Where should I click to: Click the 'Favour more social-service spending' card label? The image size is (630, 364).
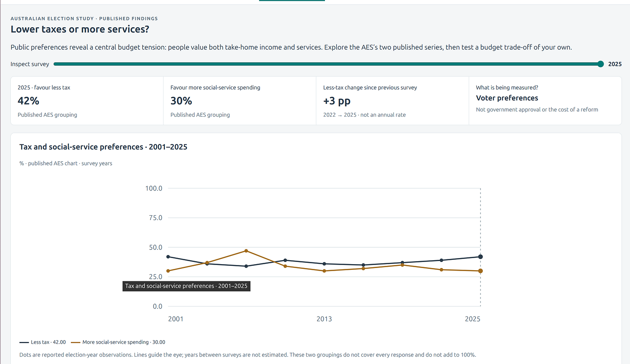pyautogui.click(x=215, y=87)
